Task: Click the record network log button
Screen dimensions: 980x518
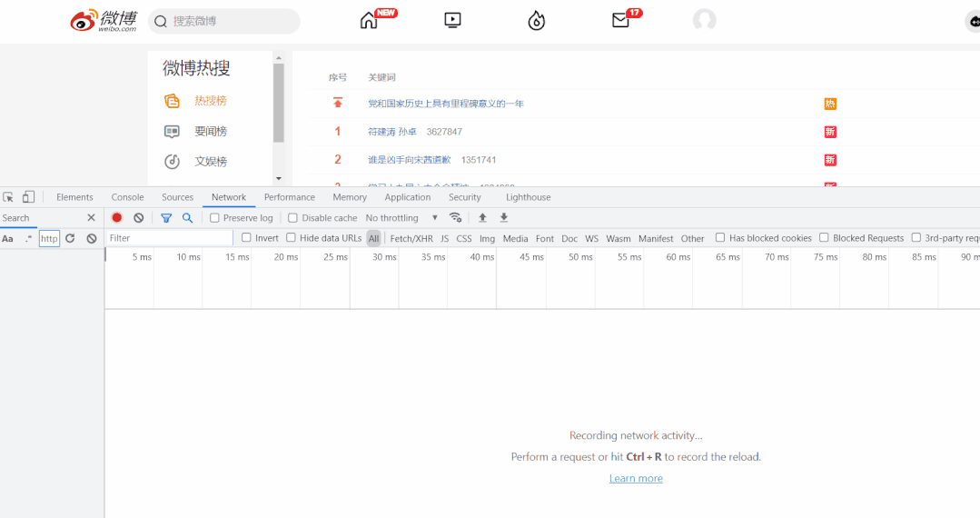Action: (117, 218)
